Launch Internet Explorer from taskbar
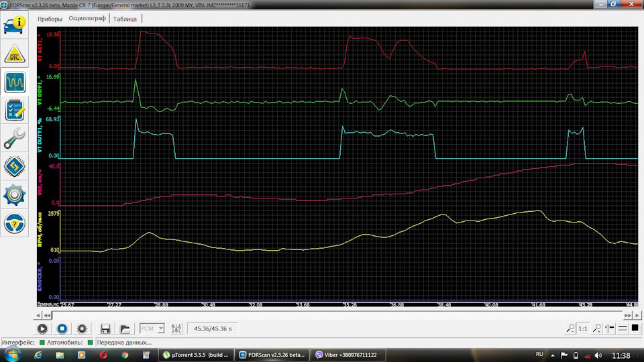Viewport: 644px width, 362px height. pyautogui.click(x=38, y=355)
